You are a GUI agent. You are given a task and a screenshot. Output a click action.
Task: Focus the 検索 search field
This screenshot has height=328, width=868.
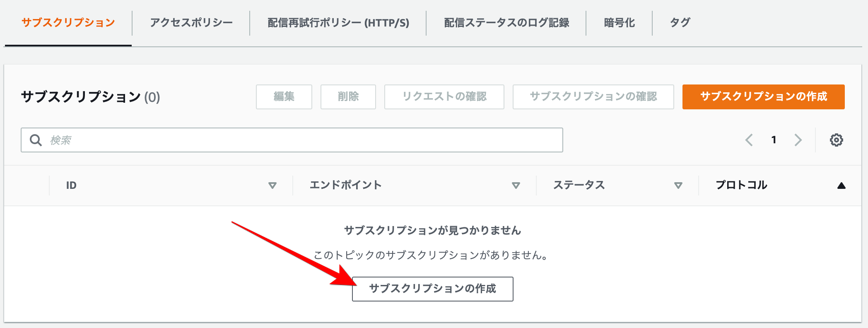click(302, 140)
